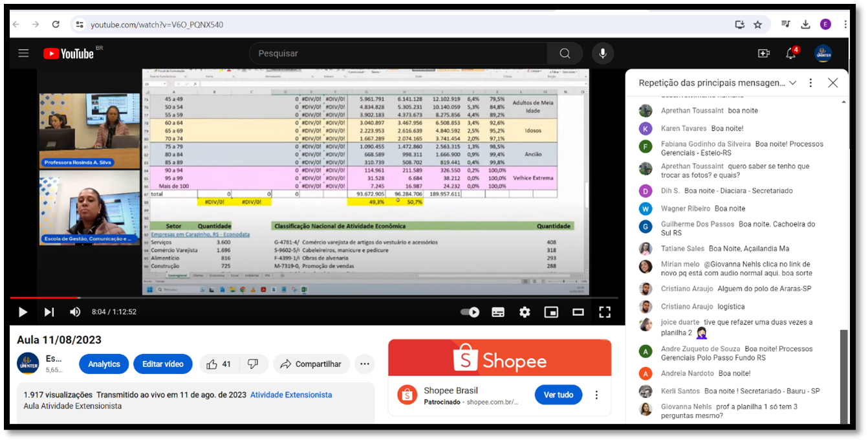Image resolution: width=868 pixels, height=442 pixels.
Task: Open the YouTube hamburger guide menu
Action: click(x=24, y=54)
